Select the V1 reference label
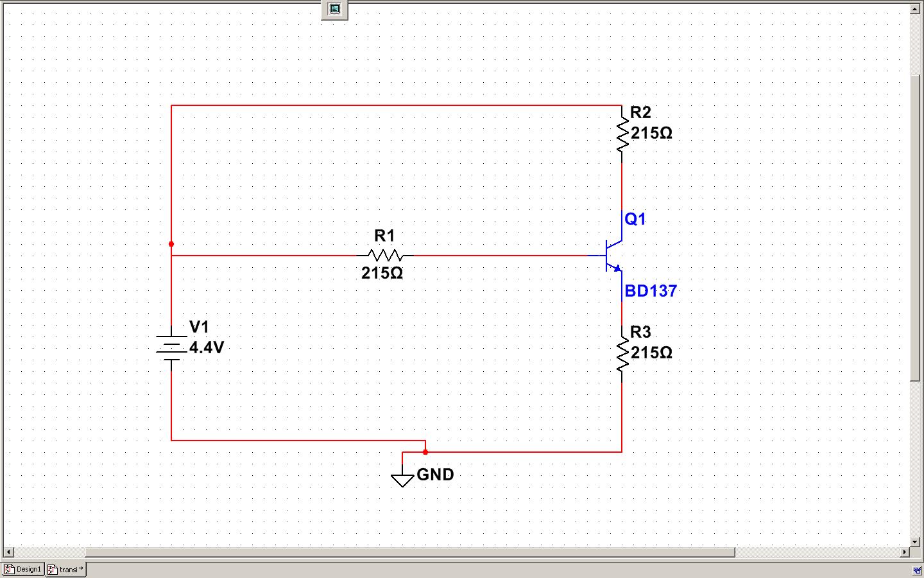Image resolution: width=924 pixels, height=578 pixels. (199, 327)
